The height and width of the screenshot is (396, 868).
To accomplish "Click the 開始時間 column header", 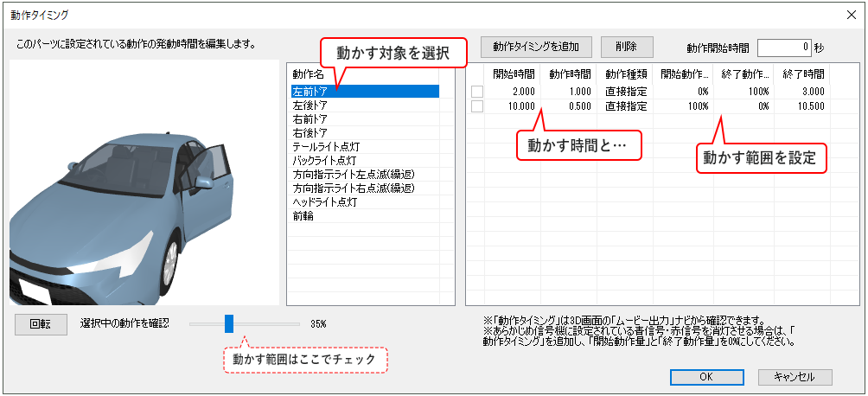I will point(513,73).
